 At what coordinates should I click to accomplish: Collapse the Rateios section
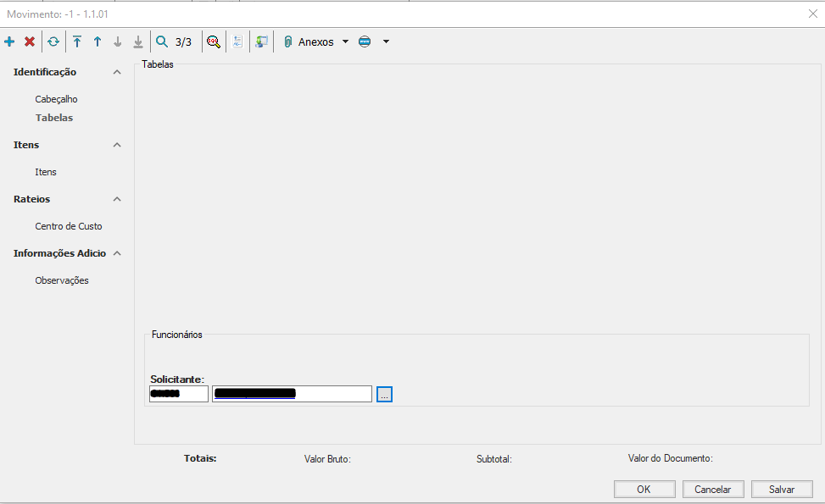(x=117, y=199)
